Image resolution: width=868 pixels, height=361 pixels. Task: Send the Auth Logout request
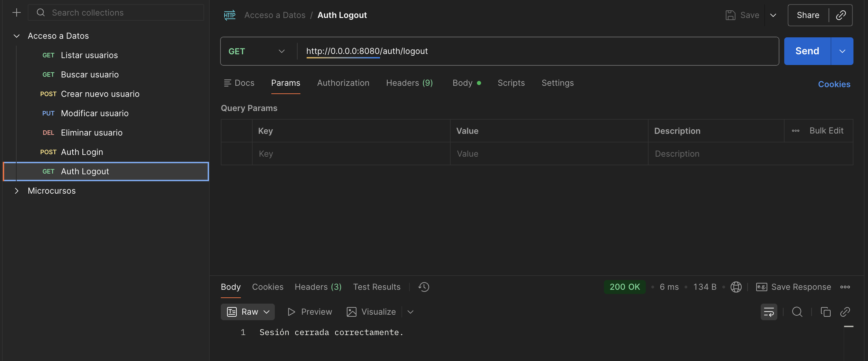[807, 51]
